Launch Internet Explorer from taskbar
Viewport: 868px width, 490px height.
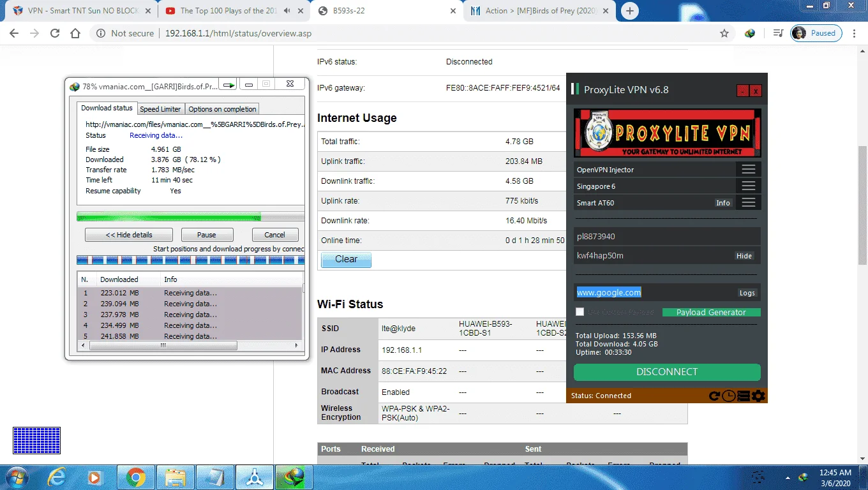click(57, 477)
